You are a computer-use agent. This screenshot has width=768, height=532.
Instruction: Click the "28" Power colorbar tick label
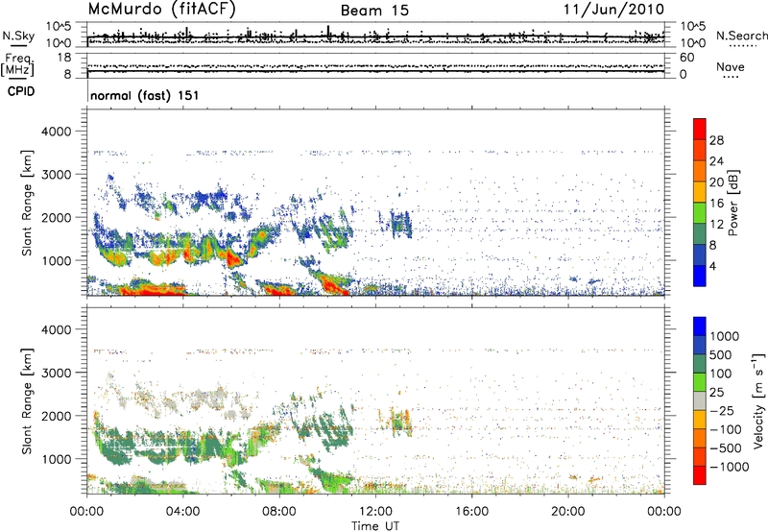tap(716, 140)
